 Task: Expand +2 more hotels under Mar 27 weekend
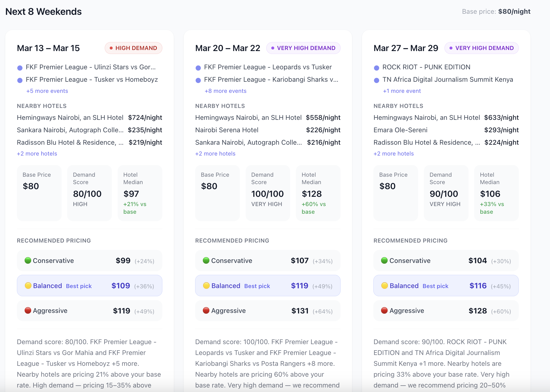(x=393, y=154)
